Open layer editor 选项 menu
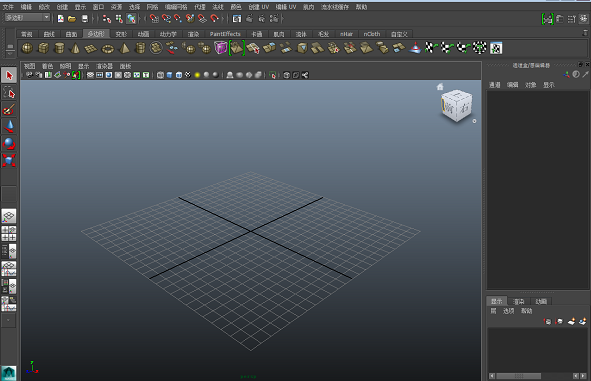 pos(508,311)
